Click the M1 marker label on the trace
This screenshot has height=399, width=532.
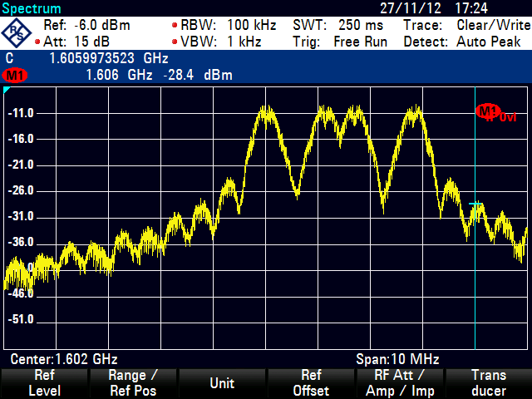click(486, 110)
